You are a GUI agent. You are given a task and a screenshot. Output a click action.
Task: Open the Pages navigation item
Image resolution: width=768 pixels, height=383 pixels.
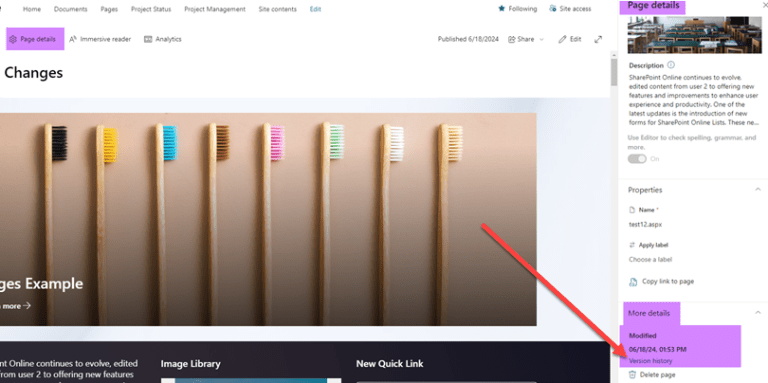(109, 9)
